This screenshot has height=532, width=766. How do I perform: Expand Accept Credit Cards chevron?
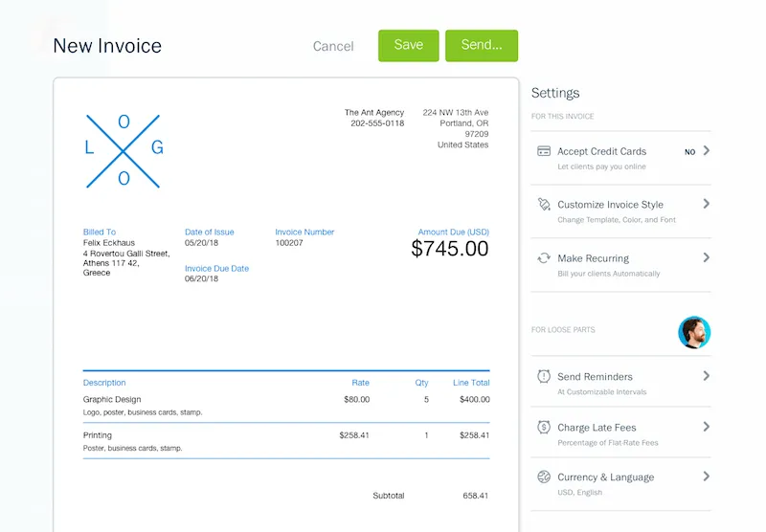707,151
